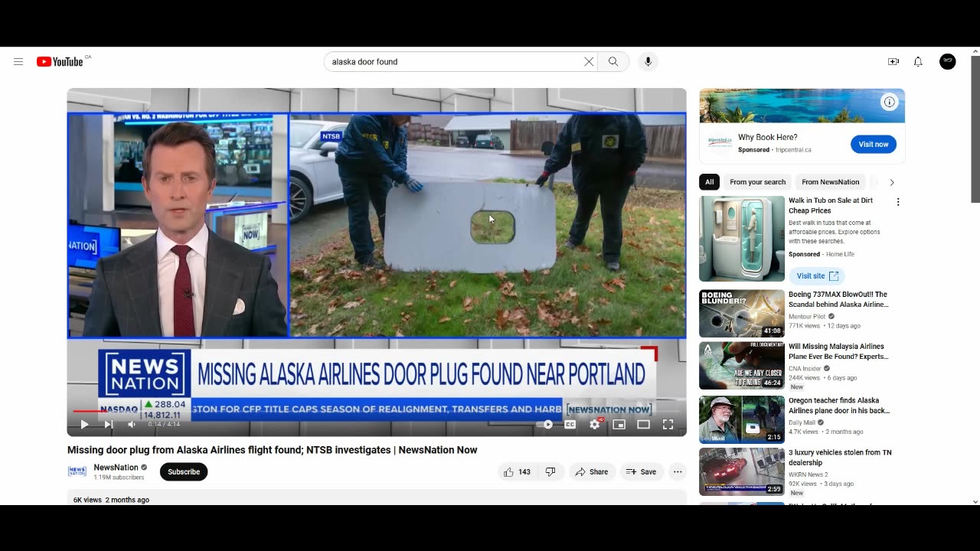Image resolution: width=980 pixels, height=551 pixels.
Task: Open the notifications bell
Action: tap(918, 62)
